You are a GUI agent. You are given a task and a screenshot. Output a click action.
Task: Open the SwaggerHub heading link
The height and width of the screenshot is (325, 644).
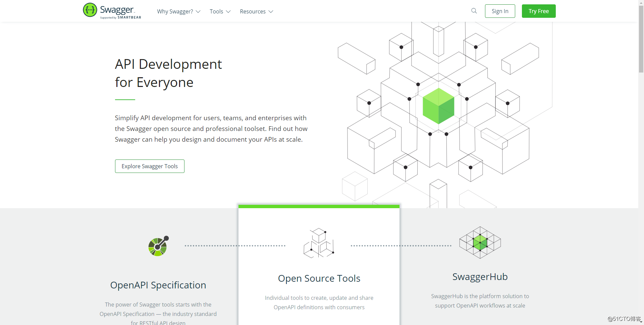click(x=480, y=277)
